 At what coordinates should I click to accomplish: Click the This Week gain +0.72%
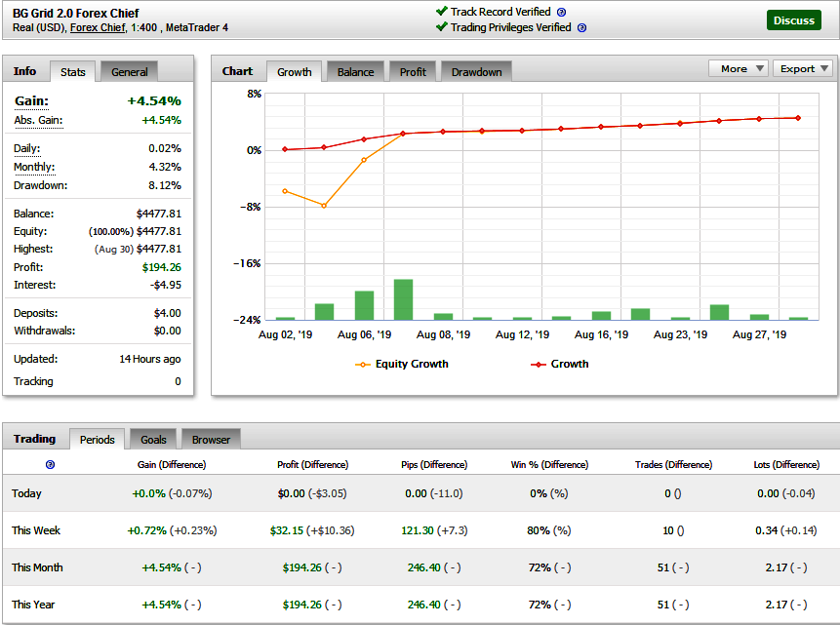click(146, 530)
